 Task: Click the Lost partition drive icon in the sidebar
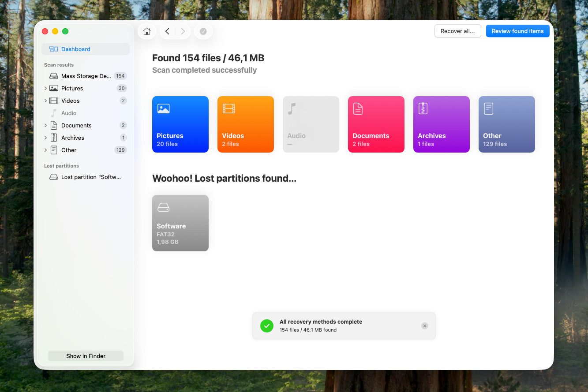[53, 177]
